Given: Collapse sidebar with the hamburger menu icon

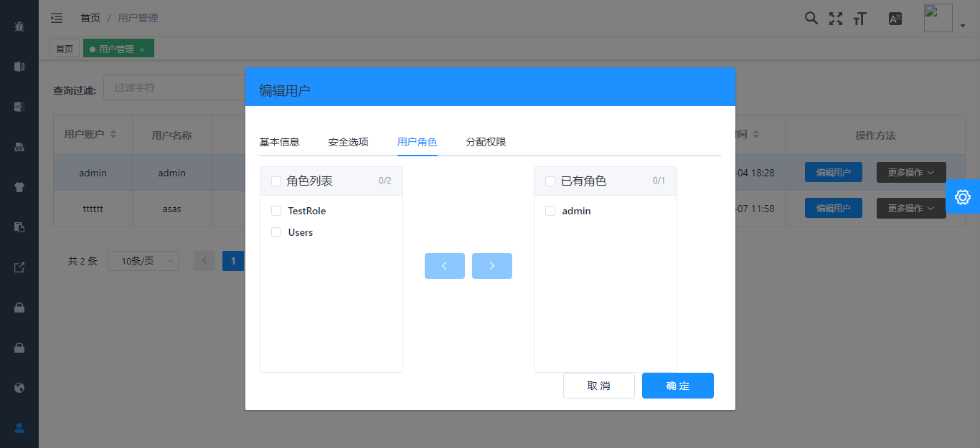Looking at the screenshot, I should [x=57, y=18].
